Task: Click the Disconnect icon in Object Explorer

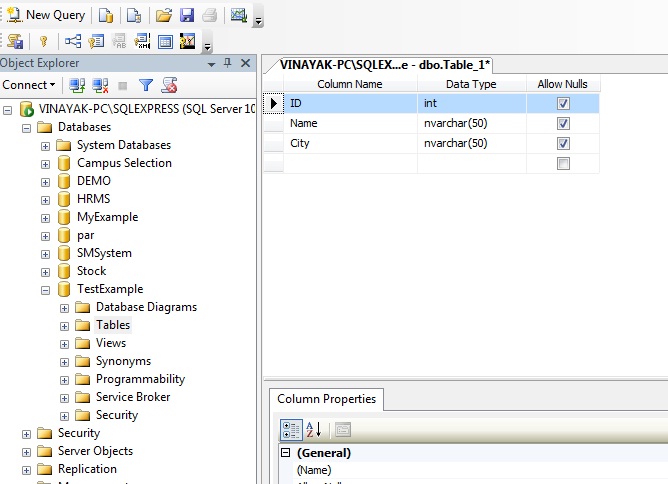Action: click(100, 85)
